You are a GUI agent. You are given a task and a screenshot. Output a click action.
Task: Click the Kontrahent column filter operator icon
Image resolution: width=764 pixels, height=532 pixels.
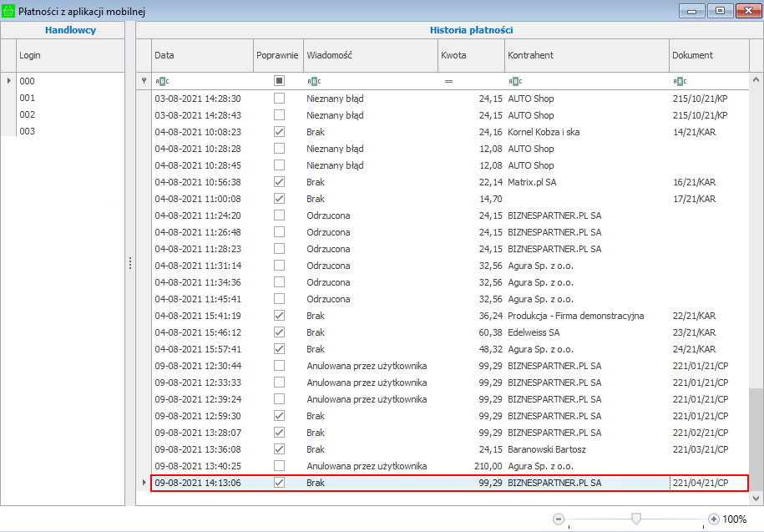(x=515, y=81)
